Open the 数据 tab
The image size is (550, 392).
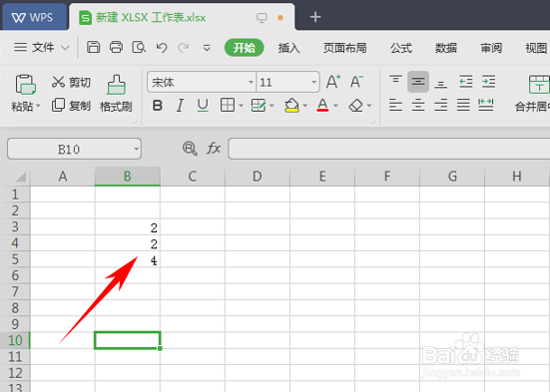pos(446,48)
